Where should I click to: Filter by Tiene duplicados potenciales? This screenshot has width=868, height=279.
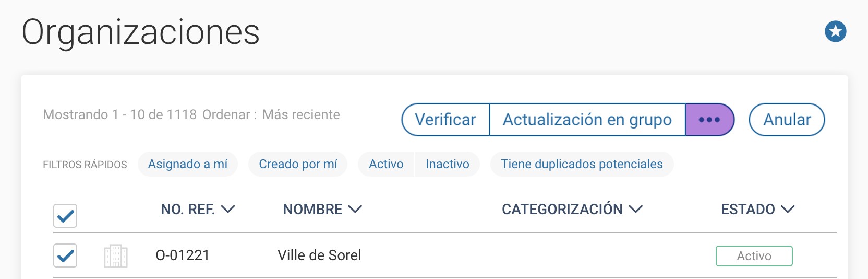coord(582,164)
